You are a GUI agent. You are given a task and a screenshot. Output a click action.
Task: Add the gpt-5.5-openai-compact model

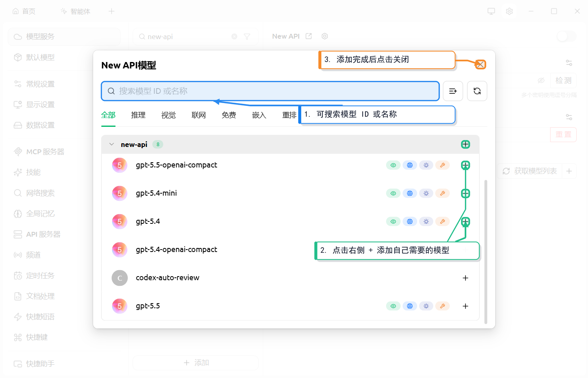tap(465, 165)
